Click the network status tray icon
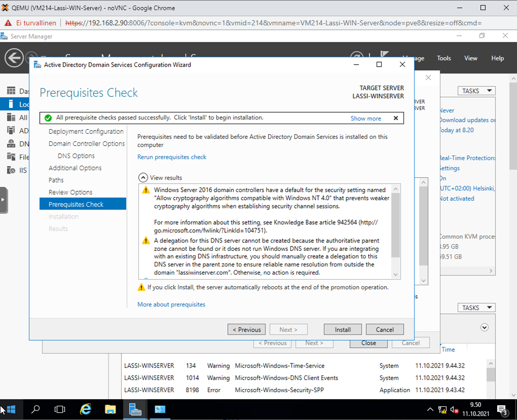This screenshot has width=517, height=420. pyautogui.click(x=442, y=410)
